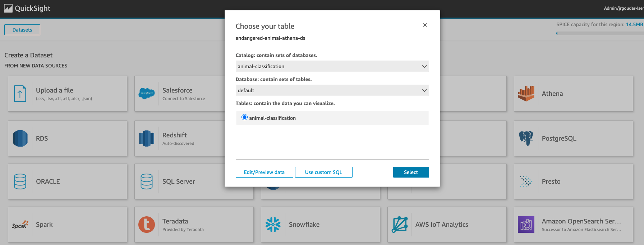This screenshot has height=245, width=644.
Task: Click the Snowflake icon
Action: pyautogui.click(x=273, y=225)
